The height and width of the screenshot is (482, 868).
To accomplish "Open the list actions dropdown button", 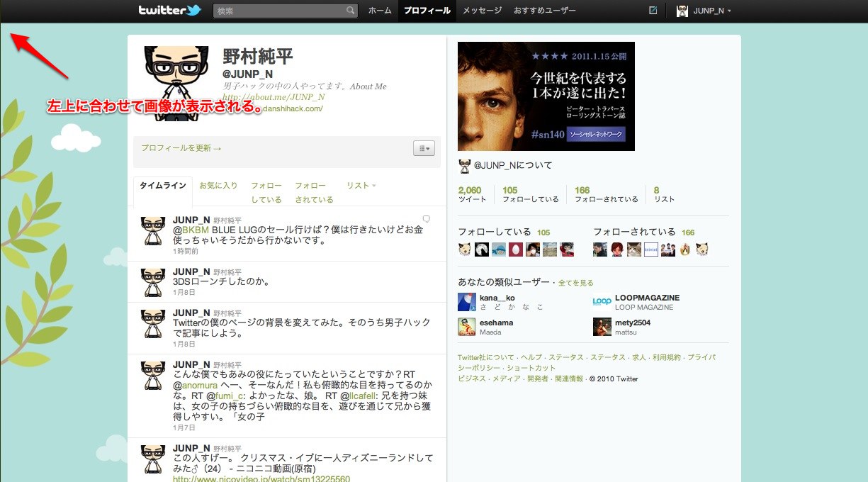I will click(x=424, y=148).
